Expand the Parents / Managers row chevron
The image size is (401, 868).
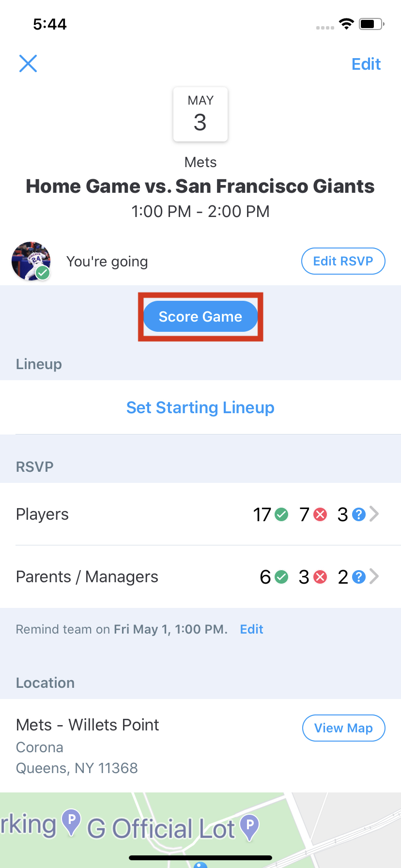coord(374,577)
